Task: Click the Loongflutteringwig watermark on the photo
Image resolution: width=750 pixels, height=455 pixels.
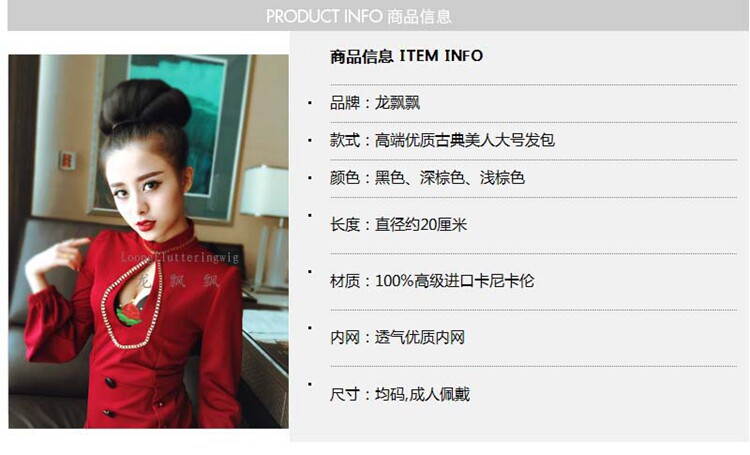Action: [x=180, y=257]
